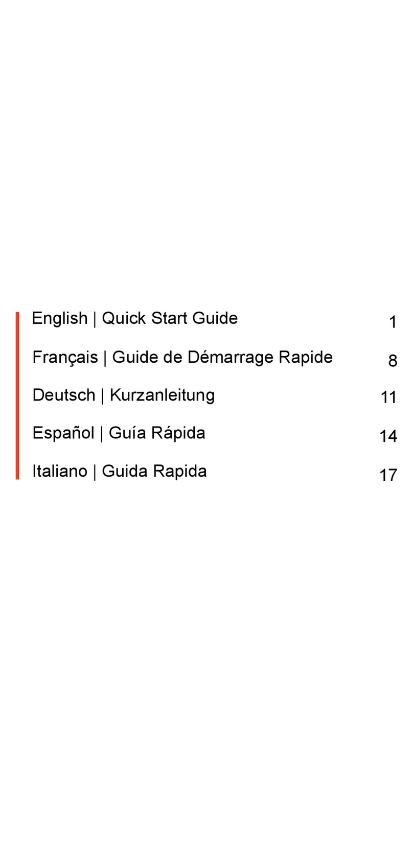Open Français Guide de Démarrage Rapide entry
This screenshot has width=413, height=868.
tap(182, 357)
